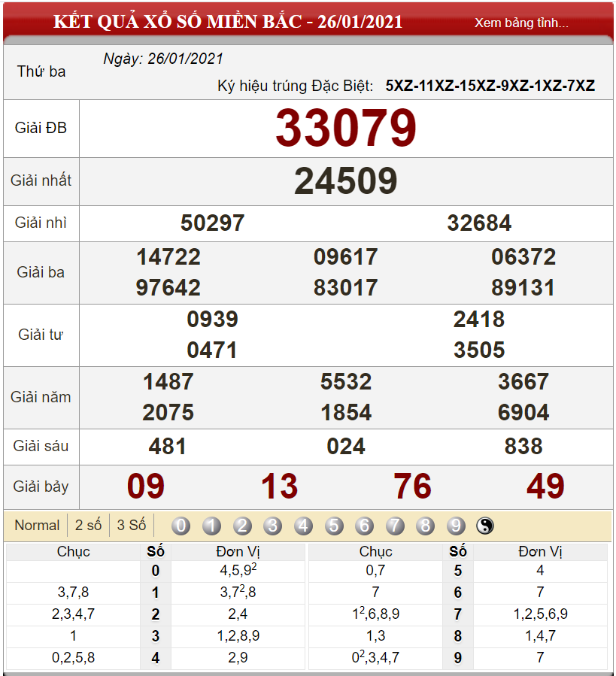Click fourth prize number 0939
This screenshot has width=616, height=676.
pyautogui.click(x=212, y=320)
